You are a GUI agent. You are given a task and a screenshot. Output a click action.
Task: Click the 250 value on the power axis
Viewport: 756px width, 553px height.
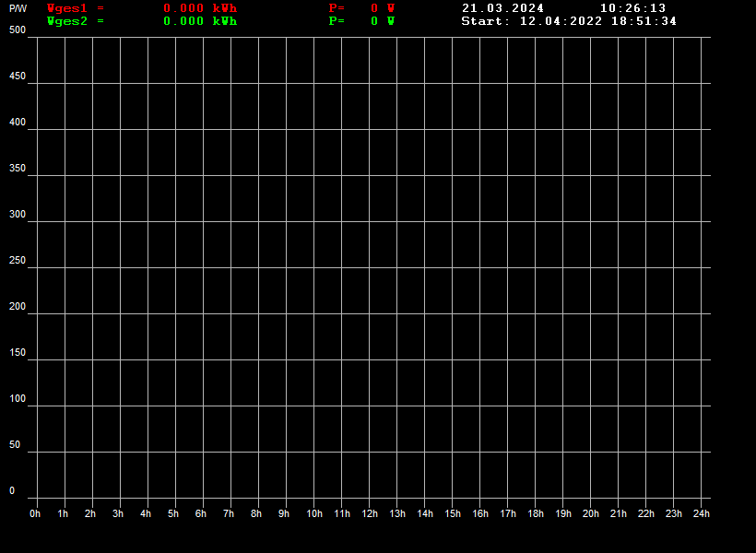tap(18, 261)
